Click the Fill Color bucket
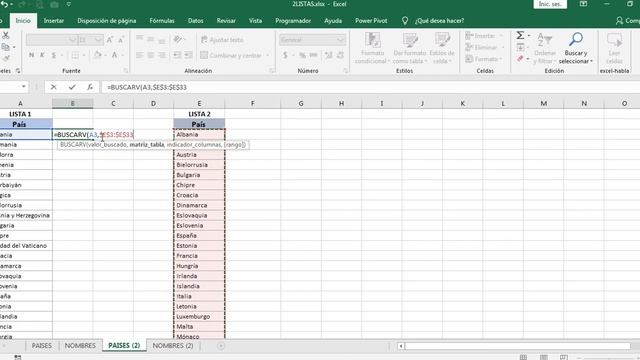This screenshot has height=360, width=640. tap(97, 55)
